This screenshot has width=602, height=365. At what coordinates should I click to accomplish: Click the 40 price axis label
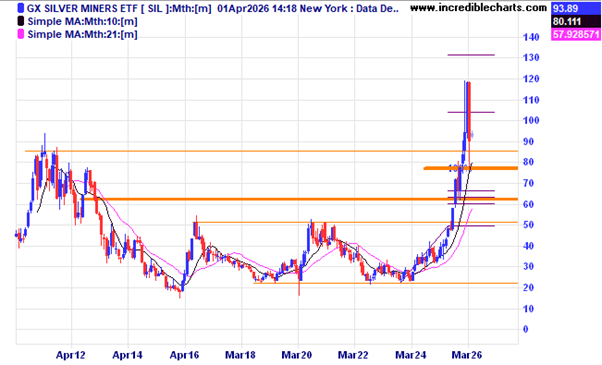click(x=528, y=246)
